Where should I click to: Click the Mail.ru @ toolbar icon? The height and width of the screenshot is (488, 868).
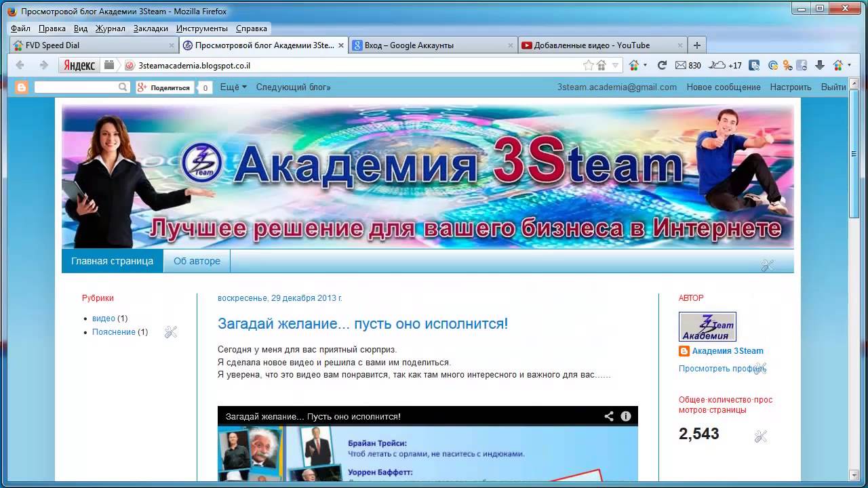[773, 65]
